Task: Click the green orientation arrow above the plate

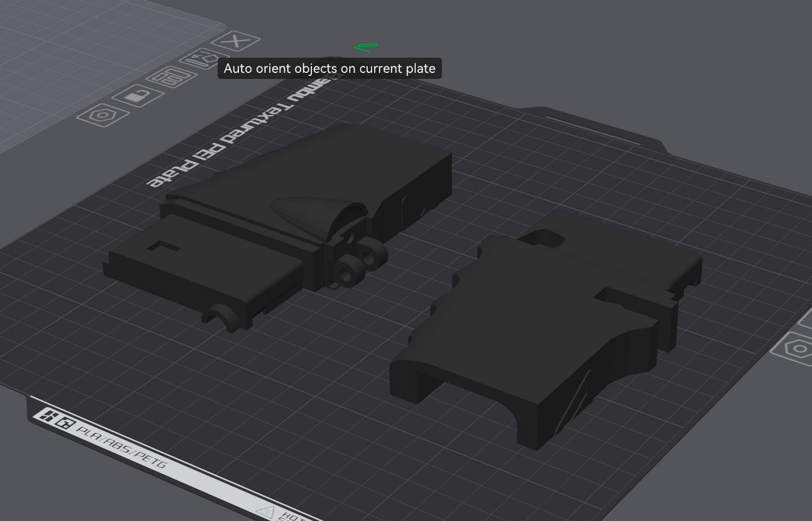Action: 365,47
